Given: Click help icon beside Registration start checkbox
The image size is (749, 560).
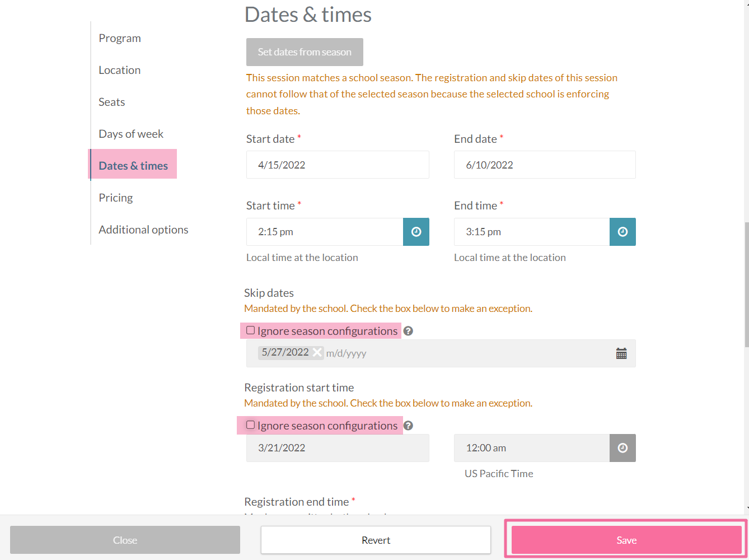Looking at the screenshot, I should point(408,426).
